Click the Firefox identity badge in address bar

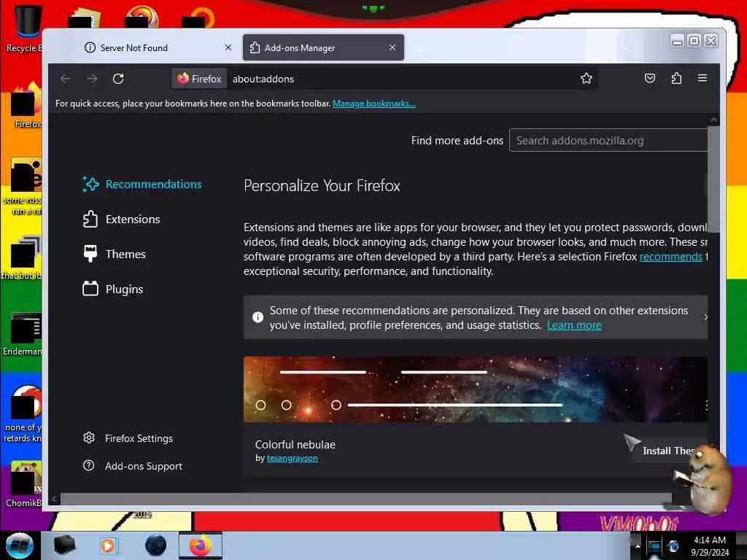pyautogui.click(x=199, y=79)
